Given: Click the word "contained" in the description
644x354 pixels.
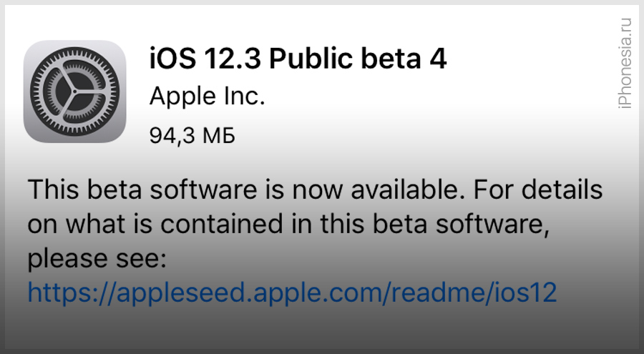Looking at the screenshot, I should pyautogui.click(x=222, y=225).
